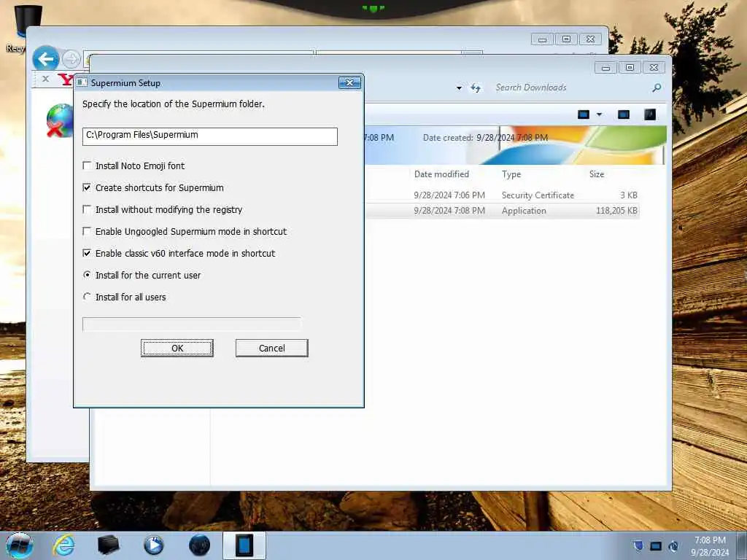Change the view in Explorer toolbar
Screen dimensions: 747x560
point(584,114)
